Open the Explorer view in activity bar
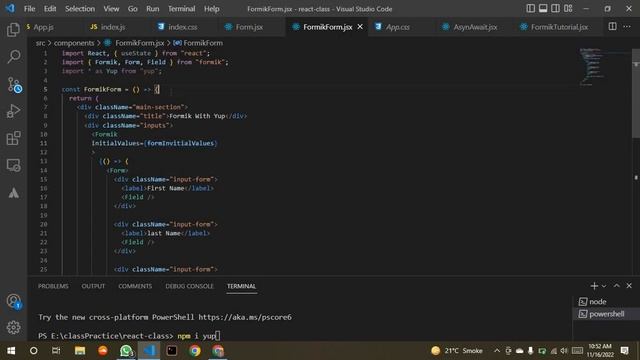Screen dimensions: 640x360 tap(13, 30)
